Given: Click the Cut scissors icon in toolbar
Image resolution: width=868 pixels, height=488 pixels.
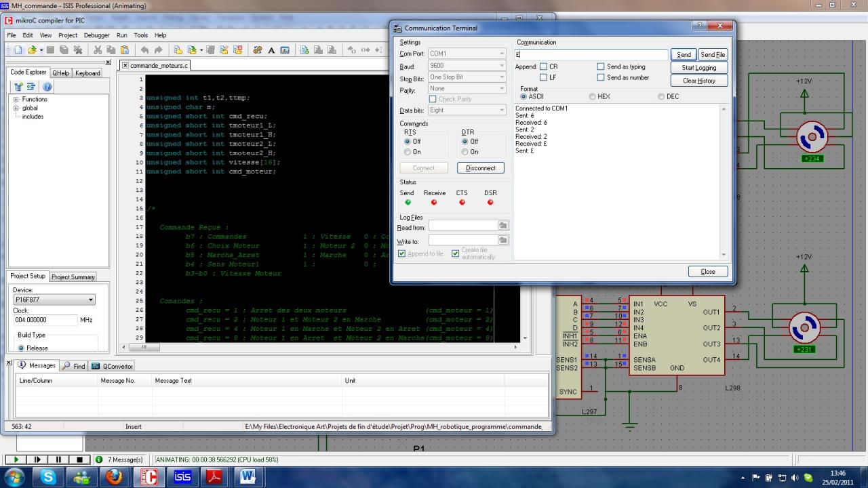Looking at the screenshot, I should (x=98, y=50).
